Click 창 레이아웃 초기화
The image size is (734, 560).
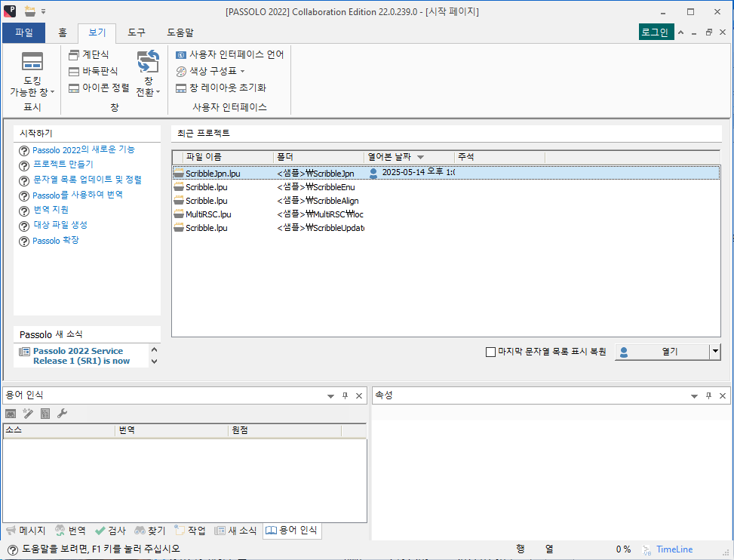pos(221,88)
